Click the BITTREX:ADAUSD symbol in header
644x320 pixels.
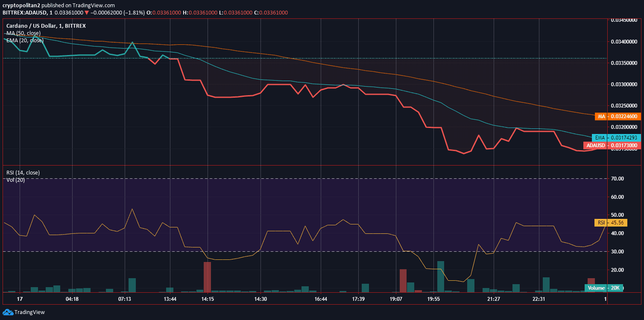pos(26,12)
